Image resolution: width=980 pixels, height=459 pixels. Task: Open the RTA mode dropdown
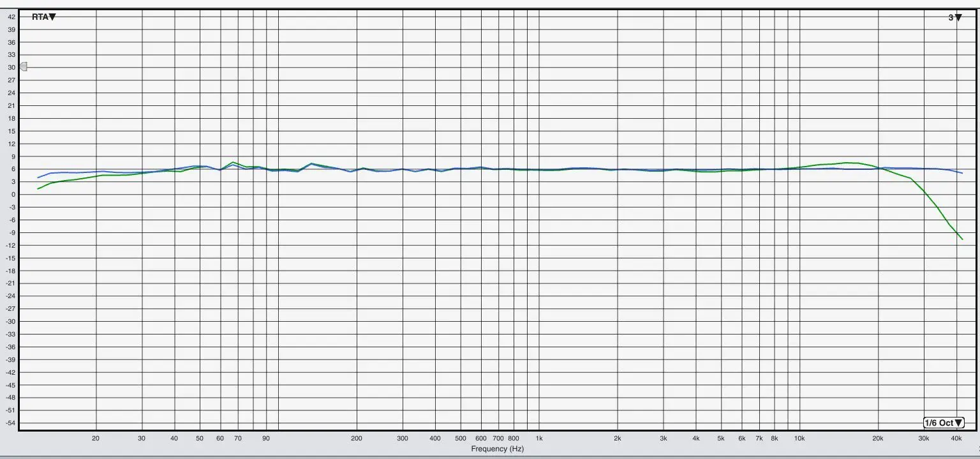(x=44, y=17)
